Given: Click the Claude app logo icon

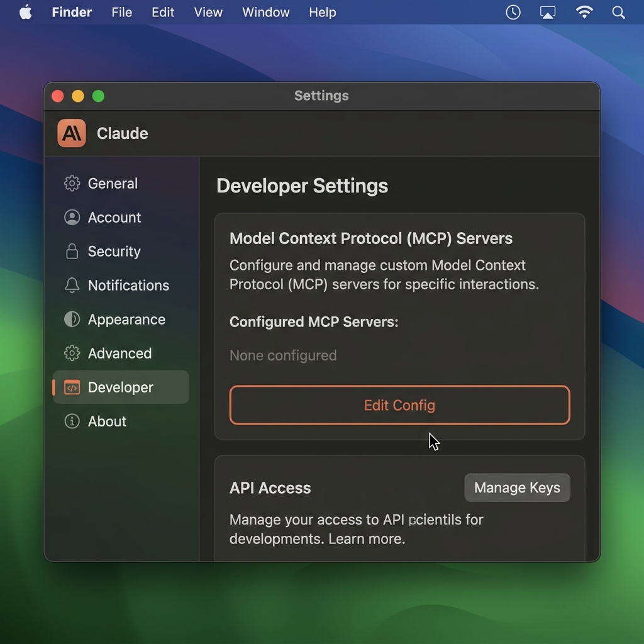Looking at the screenshot, I should [x=72, y=133].
